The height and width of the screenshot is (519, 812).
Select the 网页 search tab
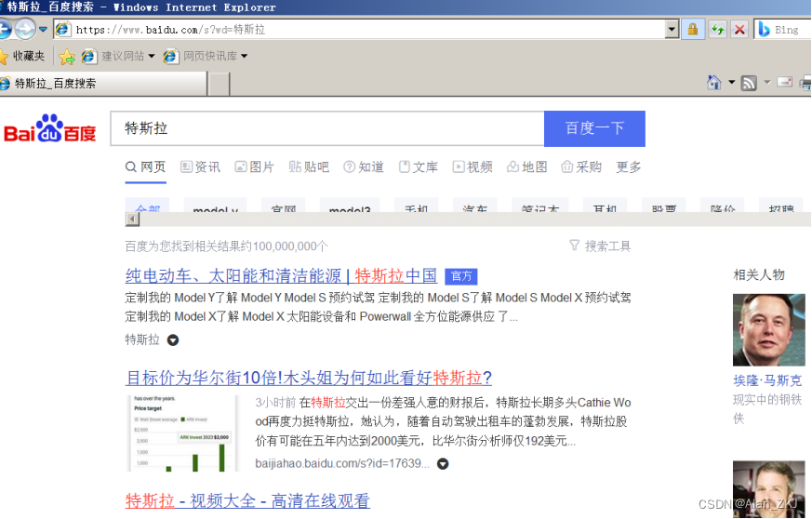145,166
